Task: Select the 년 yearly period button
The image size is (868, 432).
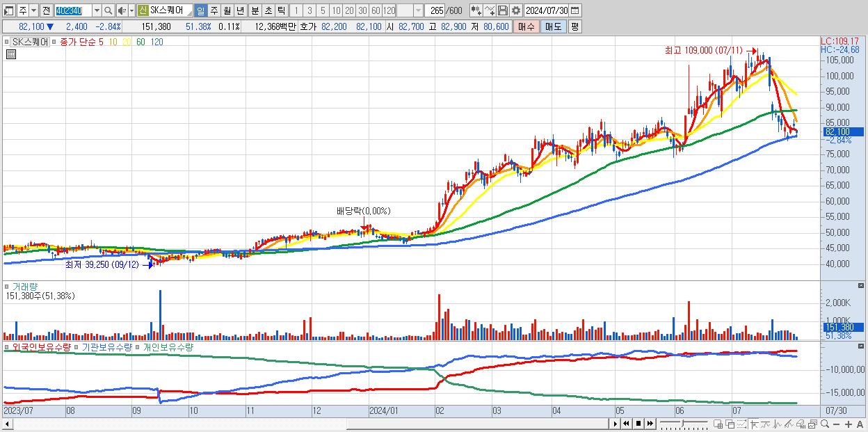Action: coord(240,10)
